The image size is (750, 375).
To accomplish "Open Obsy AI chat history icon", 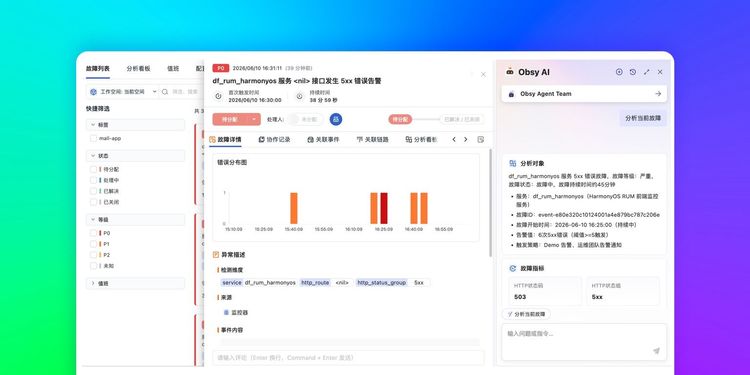I will coord(633,72).
